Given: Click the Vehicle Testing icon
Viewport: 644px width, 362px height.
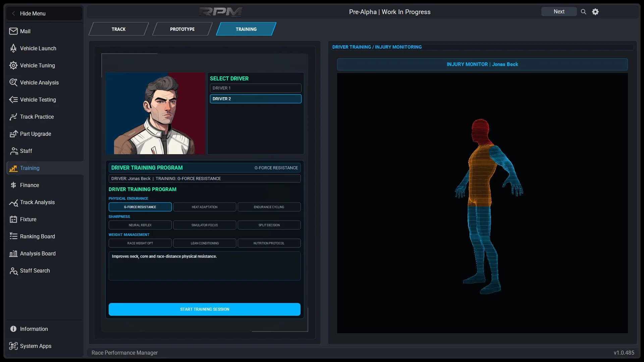Looking at the screenshot, I should click(13, 100).
